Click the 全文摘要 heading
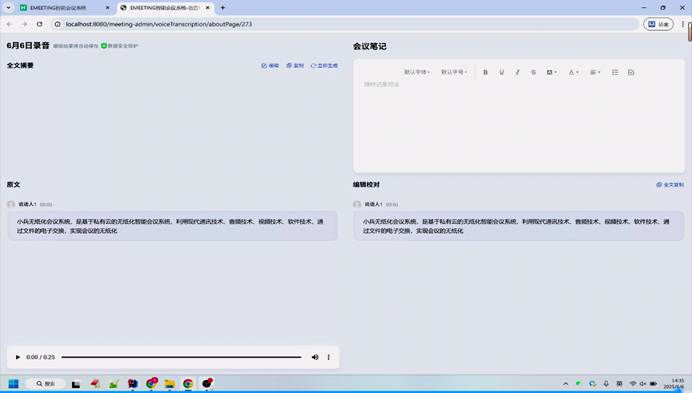692x393 pixels. tap(20, 65)
